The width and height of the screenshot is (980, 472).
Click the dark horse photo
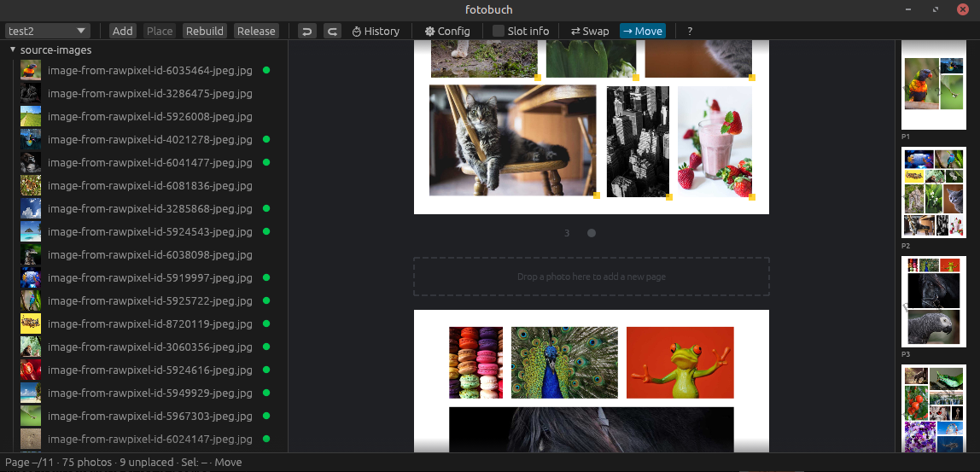pos(592,429)
